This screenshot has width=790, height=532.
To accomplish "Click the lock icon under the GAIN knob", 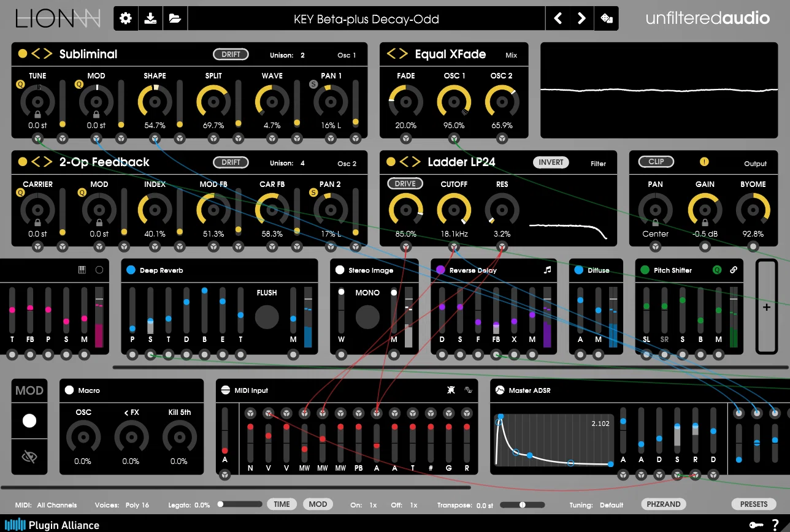I will [705, 222].
